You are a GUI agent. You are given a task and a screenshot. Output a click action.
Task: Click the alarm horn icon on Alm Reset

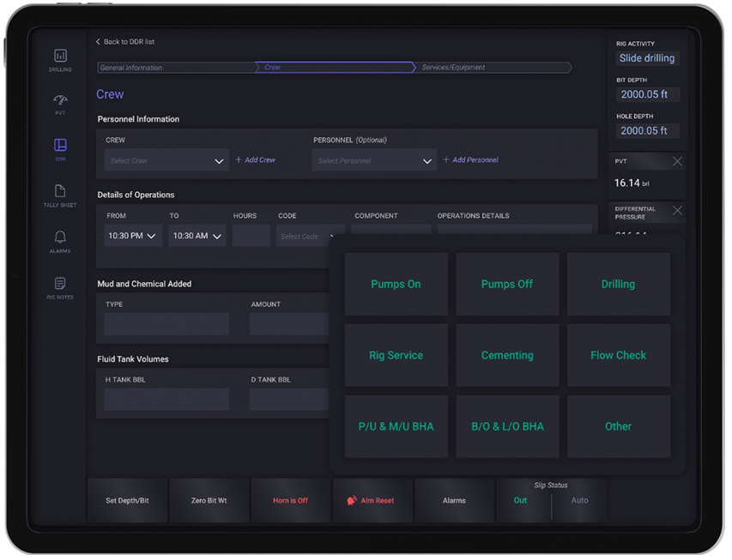[x=352, y=500]
